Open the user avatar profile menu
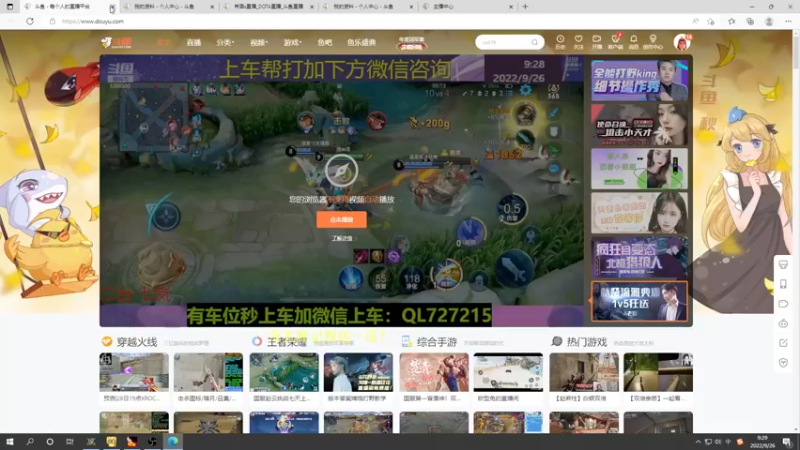Image resolution: width=800 pixels, height=450 pixels. 682,42
